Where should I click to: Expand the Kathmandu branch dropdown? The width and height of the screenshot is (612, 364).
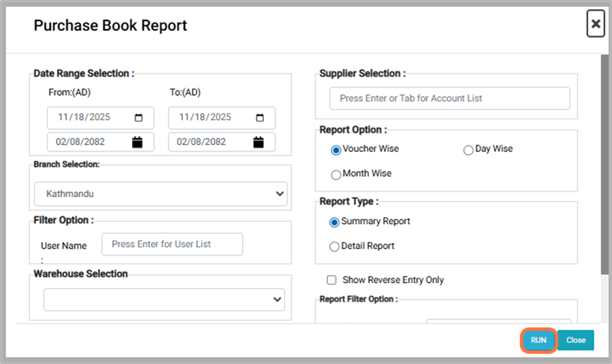[161, 194]
